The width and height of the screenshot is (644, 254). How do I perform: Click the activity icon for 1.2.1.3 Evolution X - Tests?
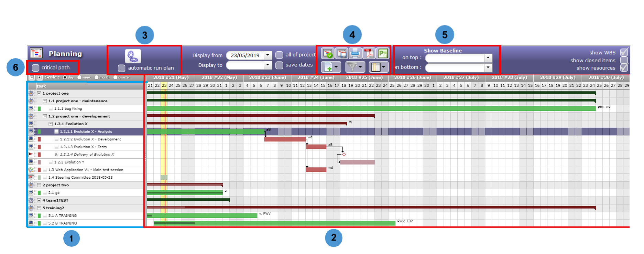(x=31, y=147)
